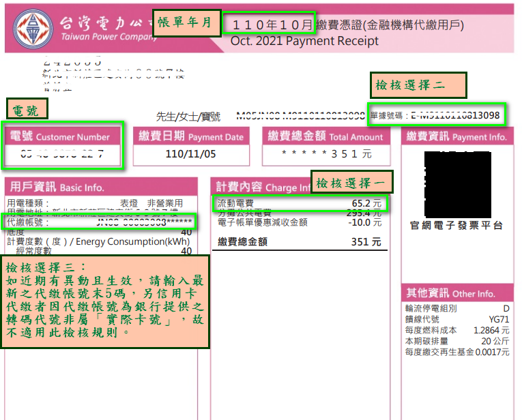The image size is (522, 420).
Task: Click the payment date value 110/11/05
Action: pos(191,154)
